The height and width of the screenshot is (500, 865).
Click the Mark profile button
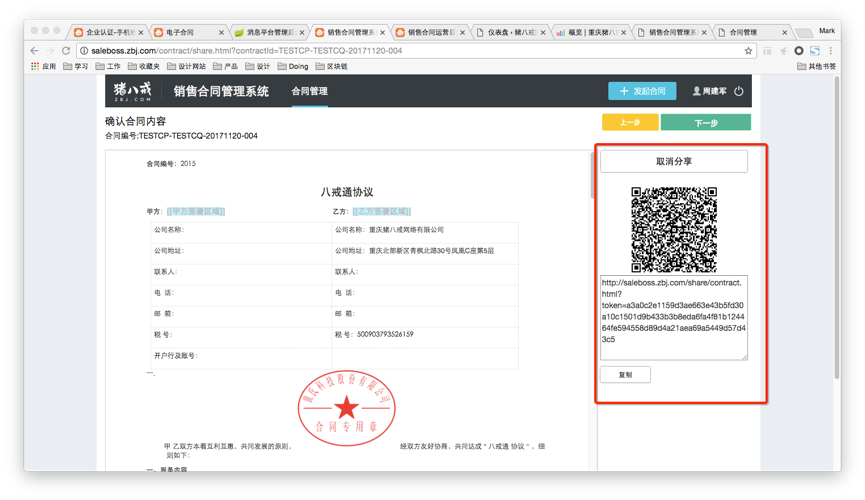(x=826, y=31)
